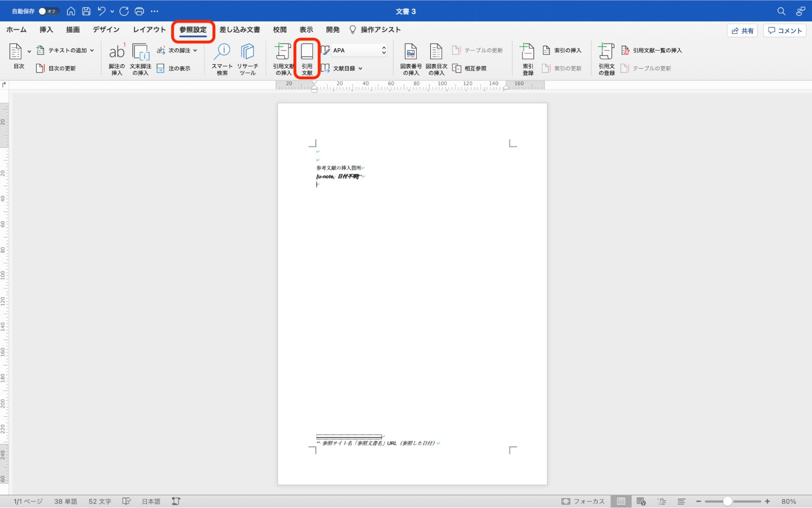Mark a citation (引用文の登録)
This screenshot has height=508, width=812.
point(606,59)
